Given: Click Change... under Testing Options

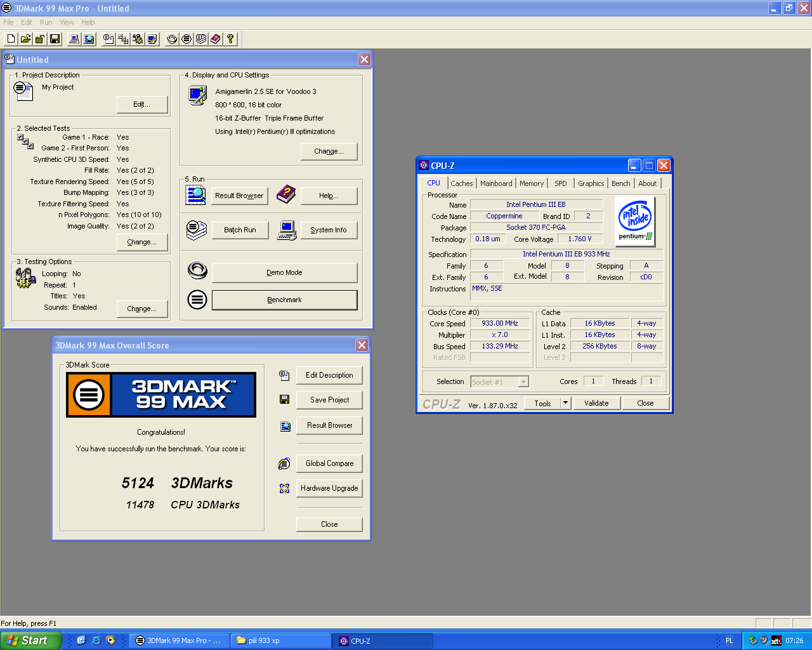Looking at the screenshot, I should 142,308.
